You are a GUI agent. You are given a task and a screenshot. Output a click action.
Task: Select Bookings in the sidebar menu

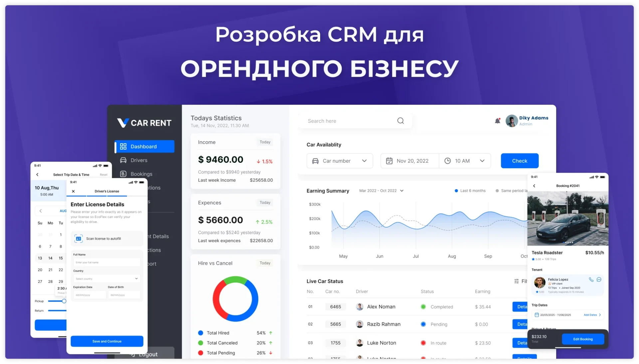coord(141,174)
